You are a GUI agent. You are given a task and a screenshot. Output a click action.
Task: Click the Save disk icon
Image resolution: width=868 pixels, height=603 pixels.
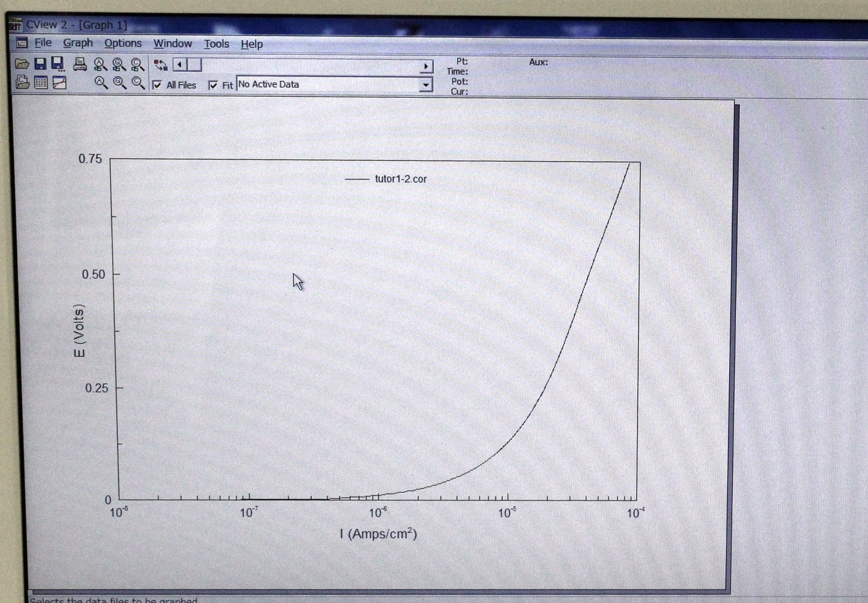(40, 64)
